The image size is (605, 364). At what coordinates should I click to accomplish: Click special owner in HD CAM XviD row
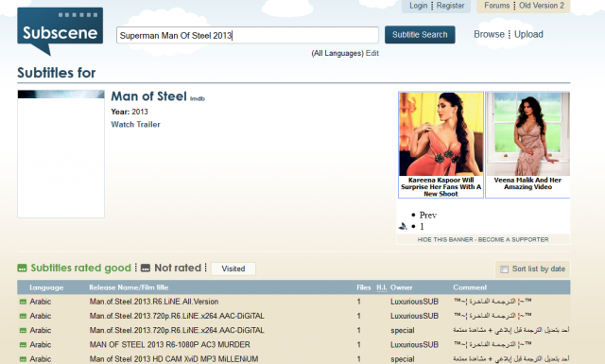click(x=402, y=359)
